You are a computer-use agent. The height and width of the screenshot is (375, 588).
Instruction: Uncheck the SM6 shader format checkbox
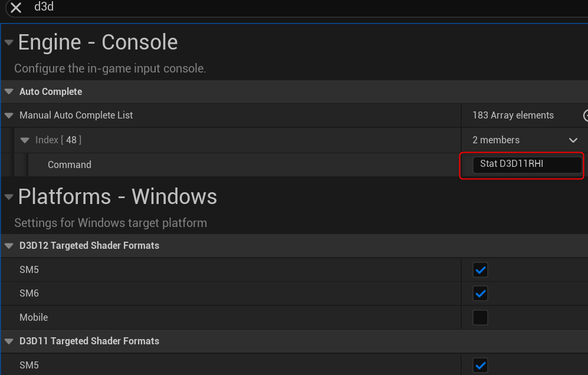(481, 294)
